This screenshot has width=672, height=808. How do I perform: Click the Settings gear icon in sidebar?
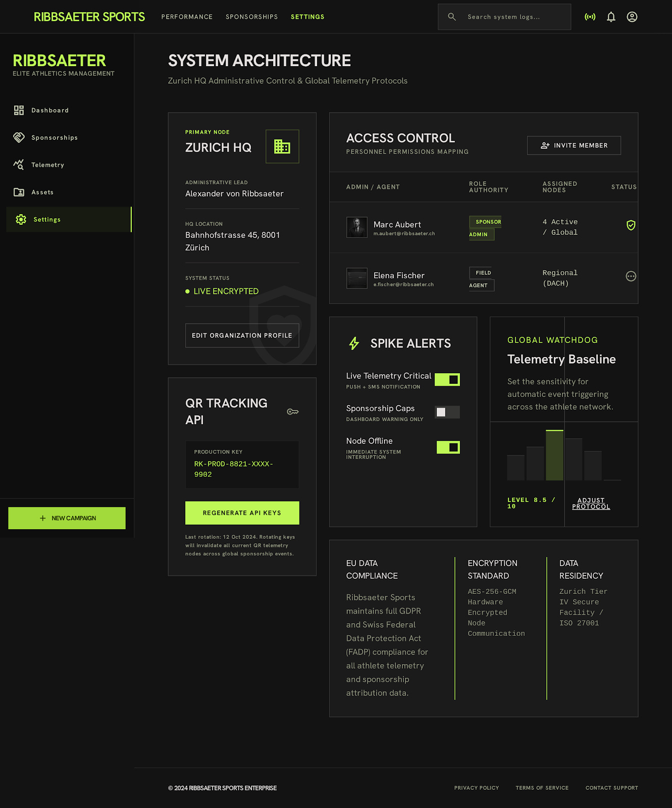tap(21, 219)
